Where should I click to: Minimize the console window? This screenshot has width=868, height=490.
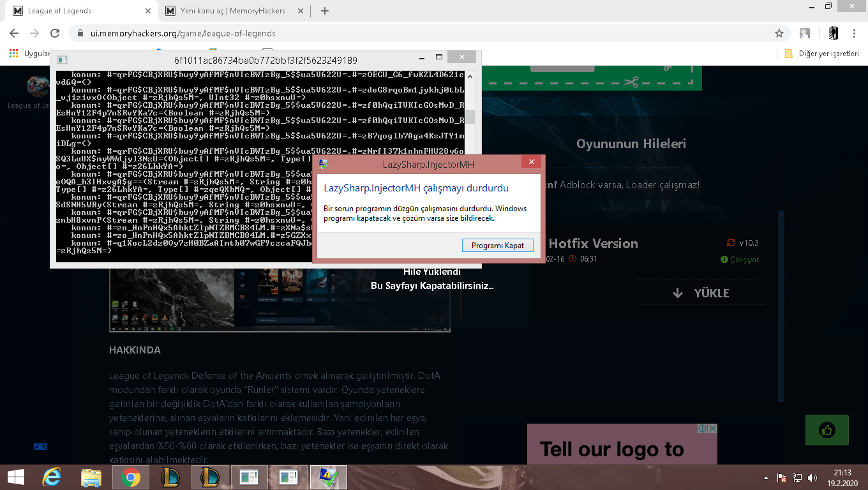421,57
